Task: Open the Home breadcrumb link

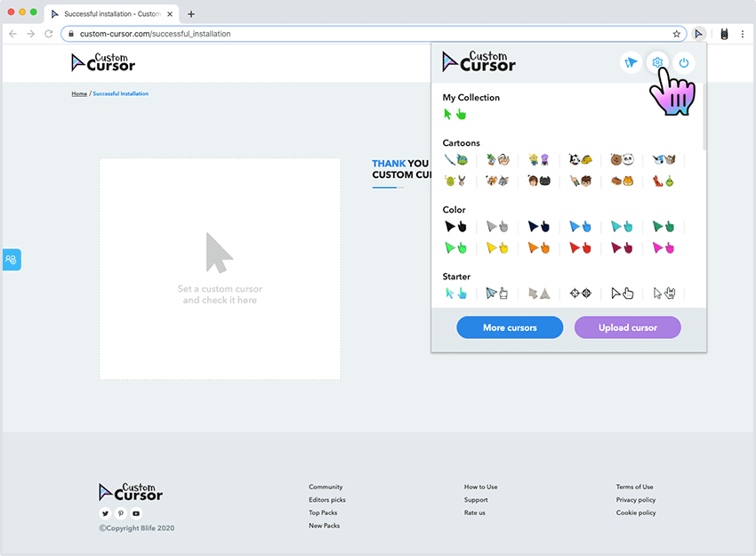Action: (x=78, y=93)
